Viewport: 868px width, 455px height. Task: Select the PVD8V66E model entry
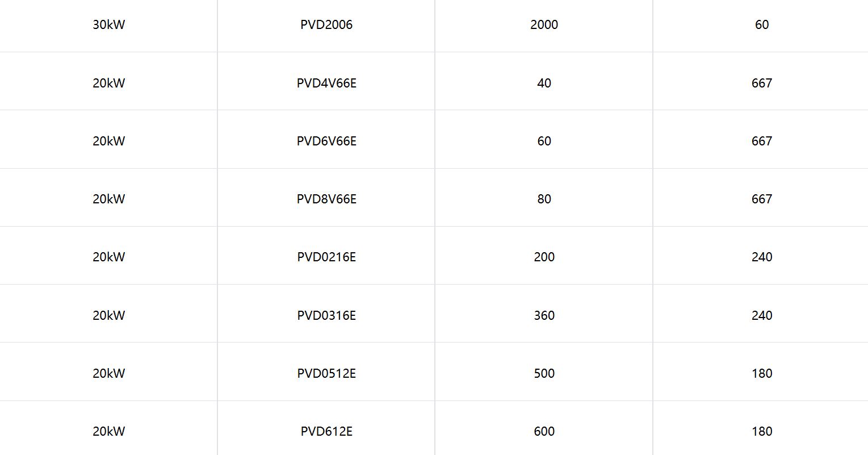(x=326, y=199)
